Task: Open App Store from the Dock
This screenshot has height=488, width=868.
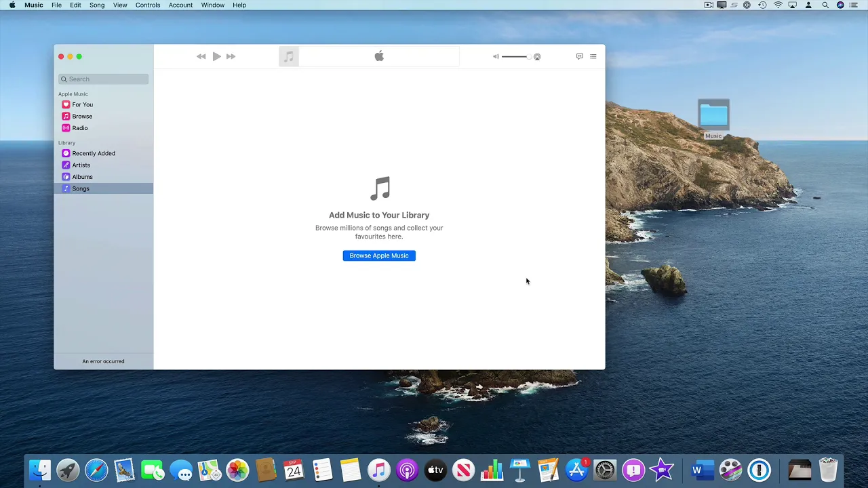Action: click(576, 470)
